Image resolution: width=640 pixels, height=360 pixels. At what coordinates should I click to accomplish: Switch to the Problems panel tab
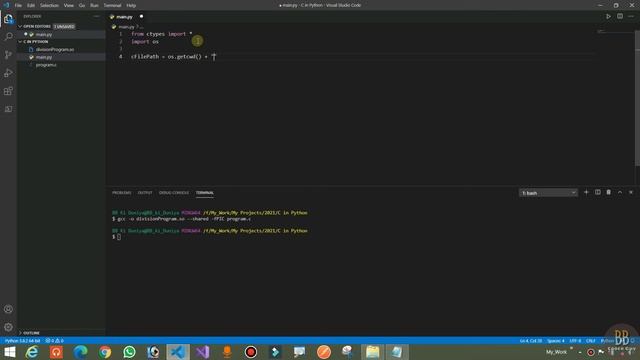coord(122,193)
